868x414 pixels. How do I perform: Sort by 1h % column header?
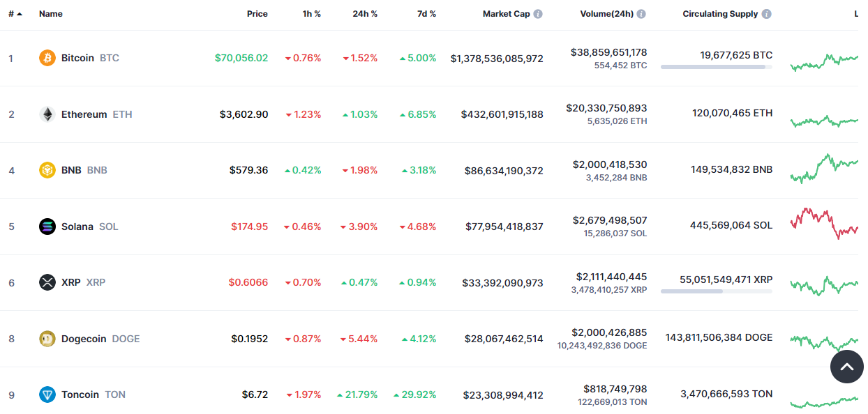(x=312, y=14)
